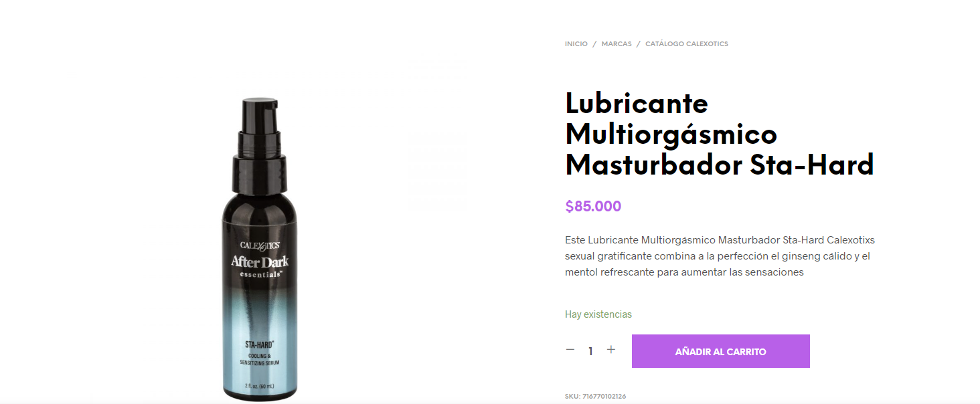This screenshot has height=404, width=980.
Task: Go to the Inicio breadcrumb
Action: coord(576,43)
